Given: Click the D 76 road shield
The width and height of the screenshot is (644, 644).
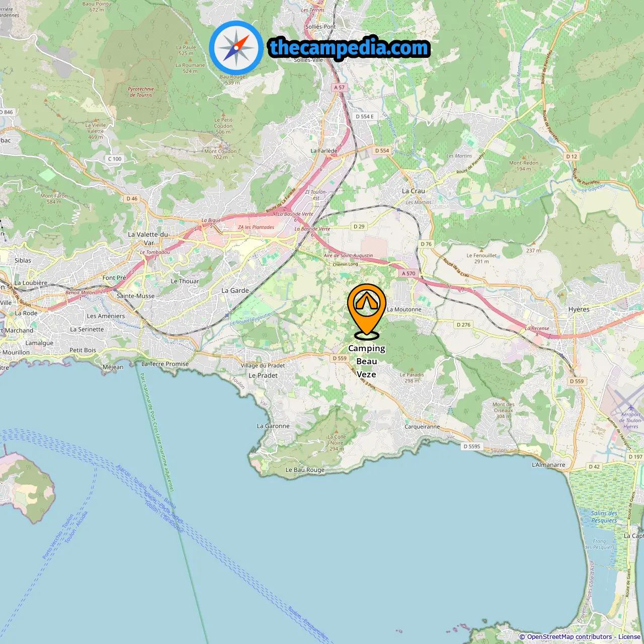Looking at the screenshot, I should click(x=426, y=244).
